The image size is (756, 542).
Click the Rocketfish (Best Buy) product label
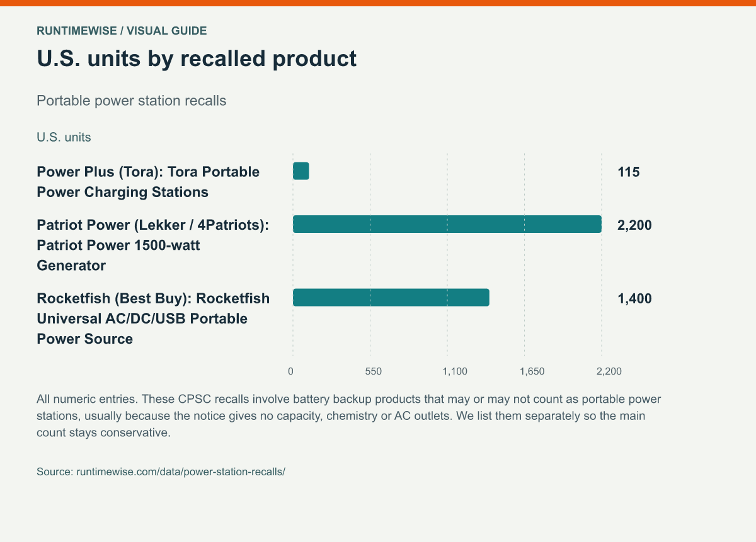coord(153,319)
